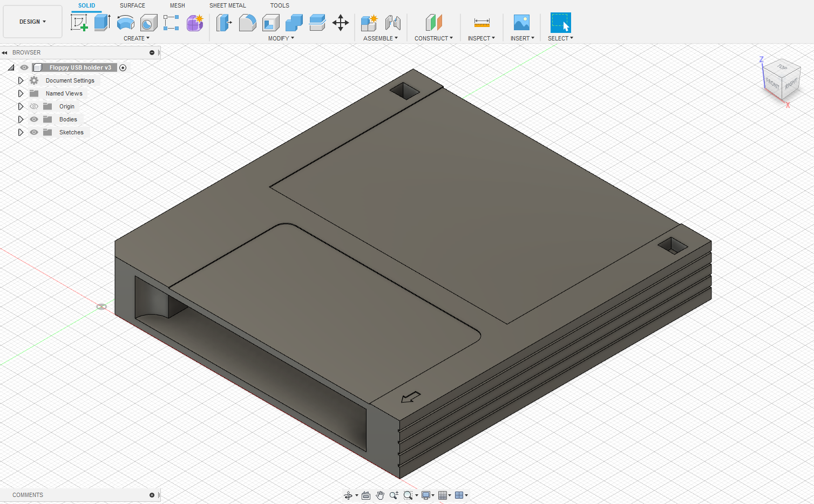Activate the Hole tool
Image resolution: width=814 pixels, height=504 pixels.
pyautogui.click(x=148, y=23)
